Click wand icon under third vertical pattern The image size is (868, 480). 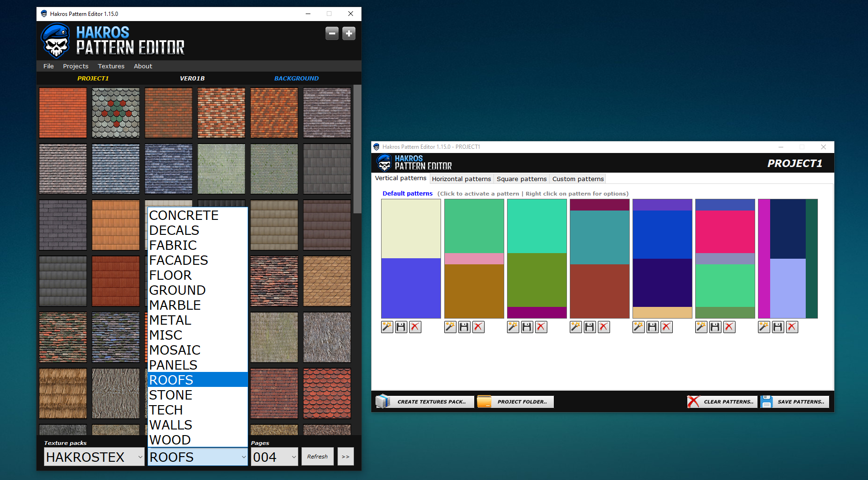513,327
